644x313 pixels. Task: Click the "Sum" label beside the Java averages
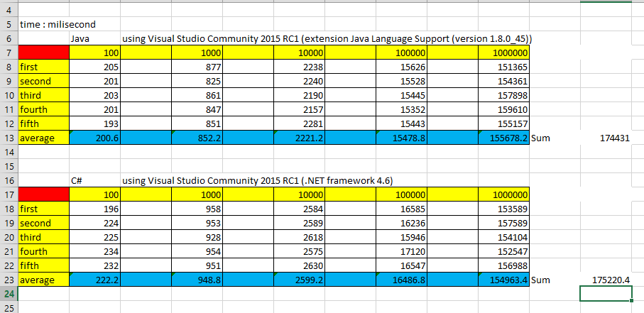tap(540, 138)
